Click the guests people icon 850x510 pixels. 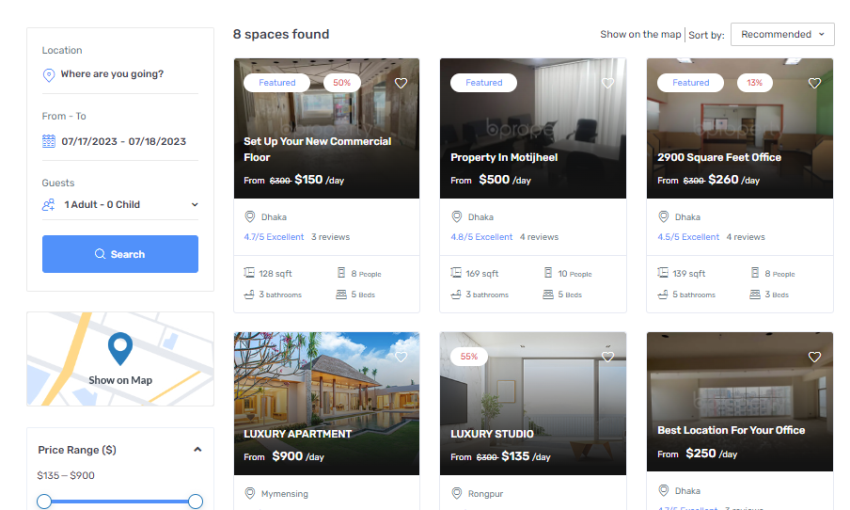click(48, 205)
